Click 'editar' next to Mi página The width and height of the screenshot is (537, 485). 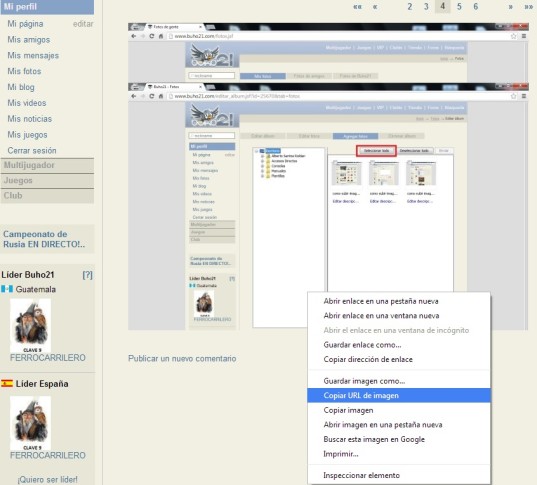[83, 24]
